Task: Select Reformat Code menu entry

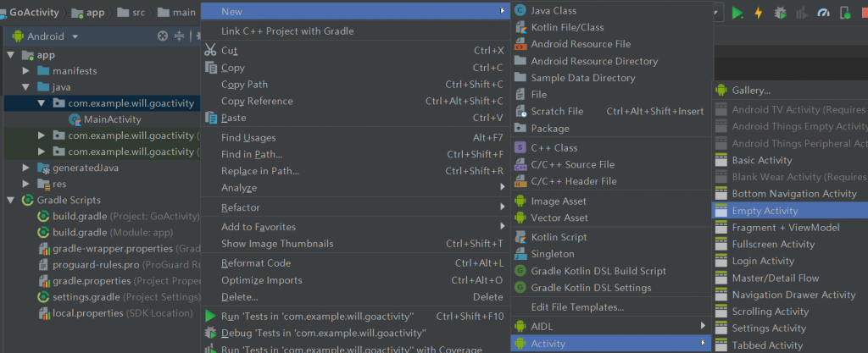Action: tap(354, 263)
